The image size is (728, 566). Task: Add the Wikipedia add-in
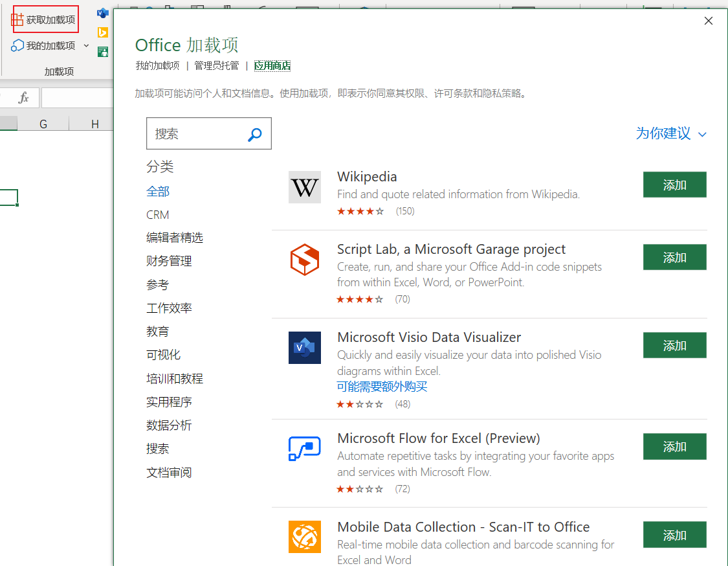pos(674,185)
